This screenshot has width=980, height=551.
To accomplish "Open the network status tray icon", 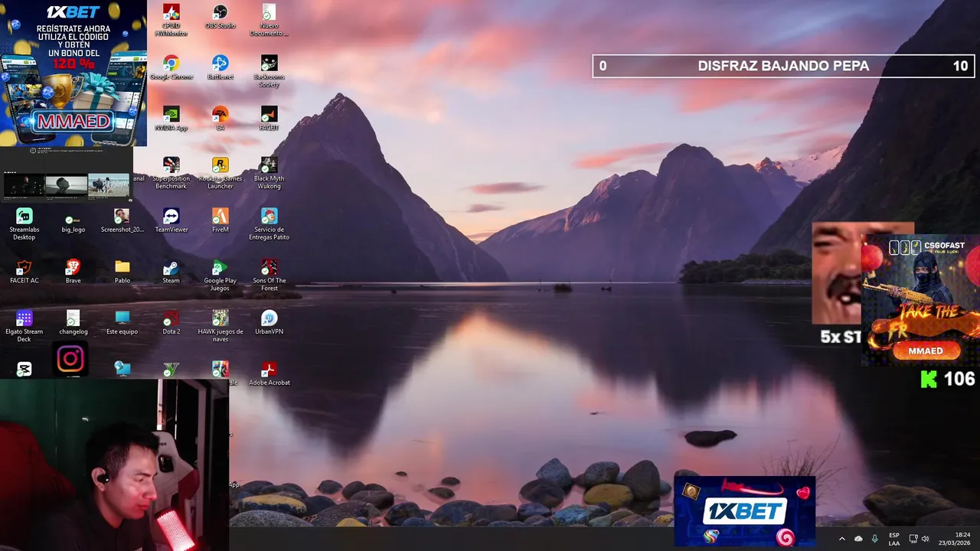I will [x=913, y=539].
